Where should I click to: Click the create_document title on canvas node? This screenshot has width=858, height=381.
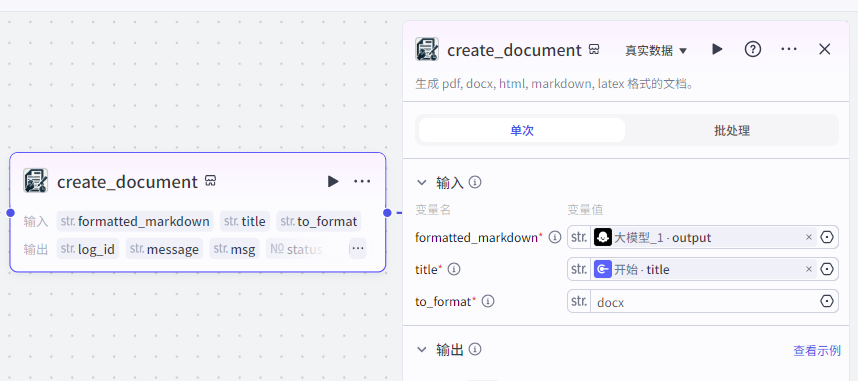tap(127, 182)
